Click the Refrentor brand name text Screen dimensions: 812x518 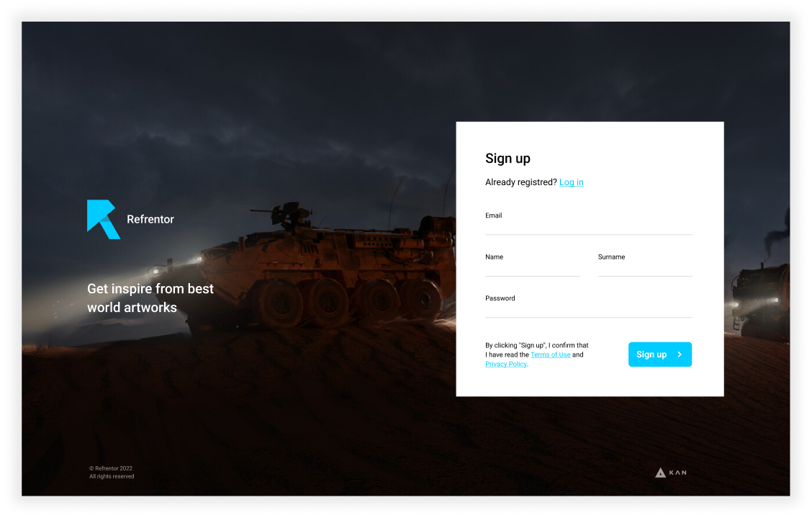150,219
